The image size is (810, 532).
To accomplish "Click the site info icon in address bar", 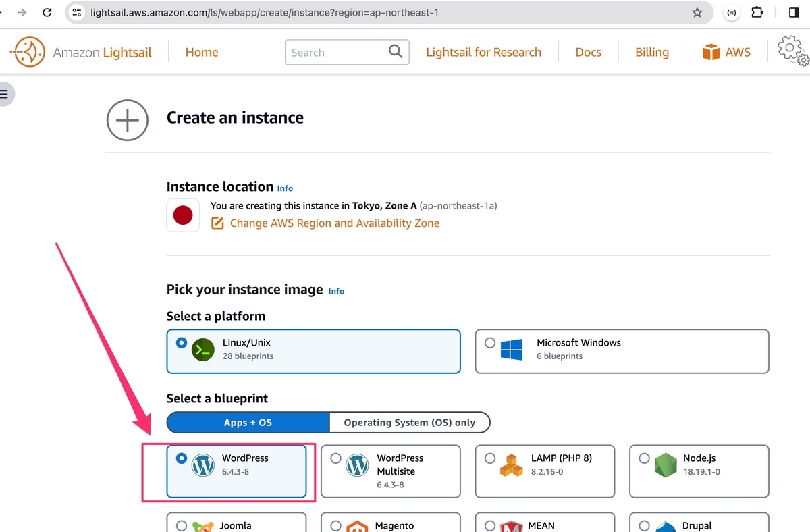I will coord(77,12).
